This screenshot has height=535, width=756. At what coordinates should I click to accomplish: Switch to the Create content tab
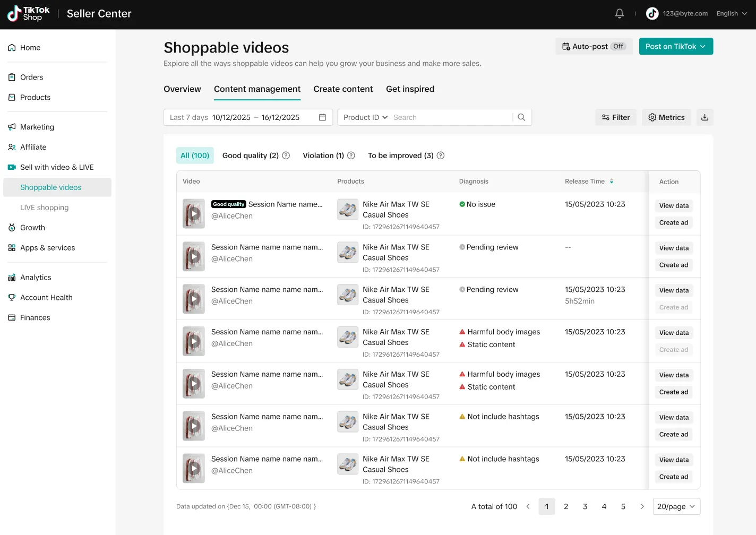point(343,89)
